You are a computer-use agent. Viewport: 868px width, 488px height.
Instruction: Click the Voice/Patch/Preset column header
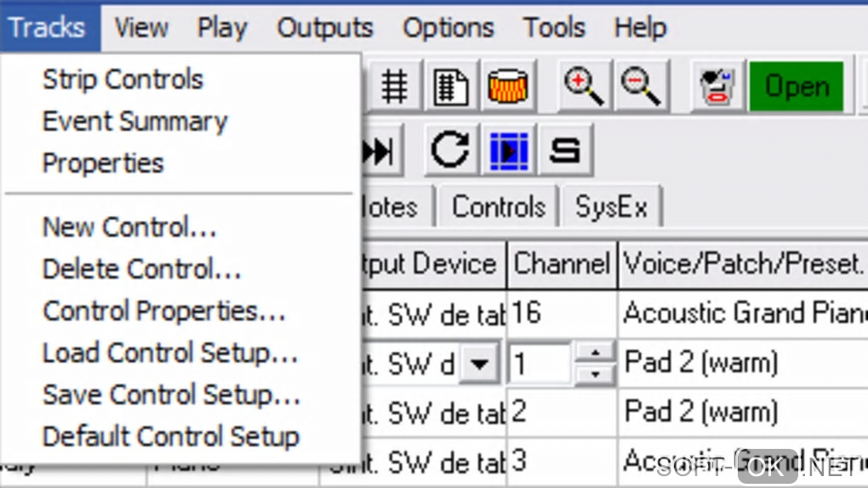coord(743,264)
